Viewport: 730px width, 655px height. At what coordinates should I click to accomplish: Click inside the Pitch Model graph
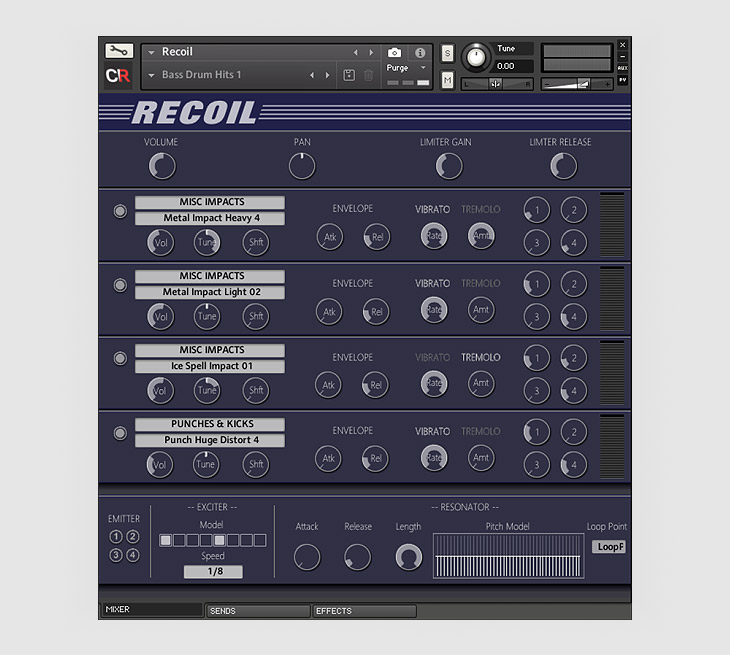click(x=508, y=556)
